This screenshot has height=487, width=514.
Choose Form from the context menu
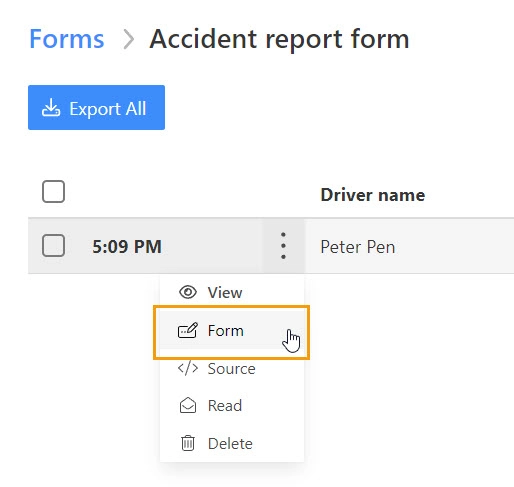(232, 330)
